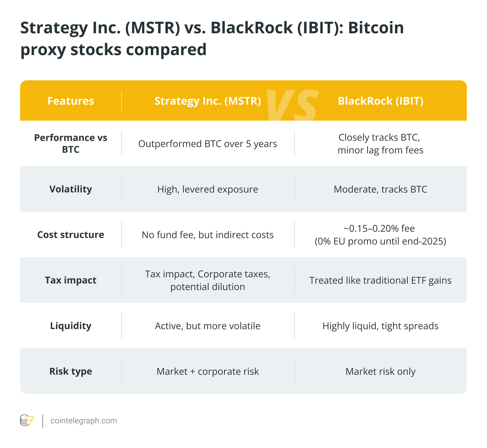Click the cointelegraph.com link text
Viewport: 487px width, 448px height.
click(x=84, y=421)
